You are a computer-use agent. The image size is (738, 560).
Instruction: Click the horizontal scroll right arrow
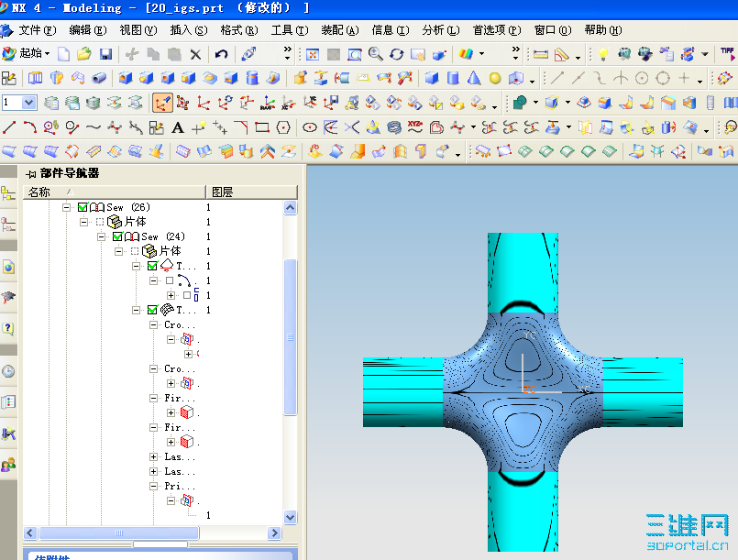tap(274, 533)
